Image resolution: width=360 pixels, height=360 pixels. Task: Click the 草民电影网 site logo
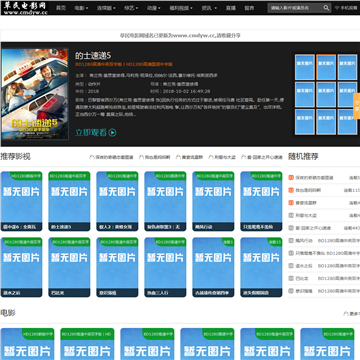[x=25, y=8]
